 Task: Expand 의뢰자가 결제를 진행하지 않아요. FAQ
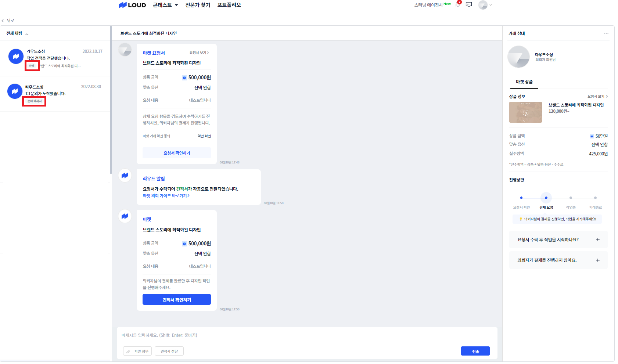click(558, 260)
